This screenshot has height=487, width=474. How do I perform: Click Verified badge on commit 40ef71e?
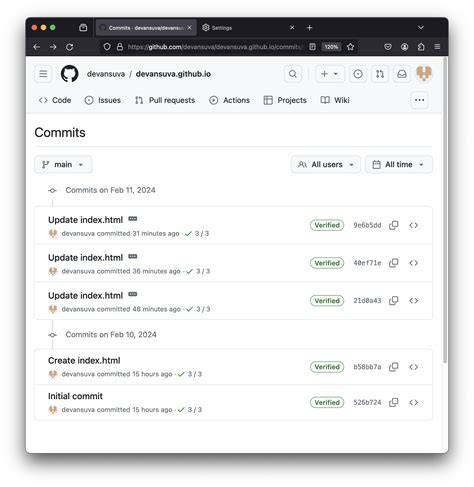coord(327,263)
